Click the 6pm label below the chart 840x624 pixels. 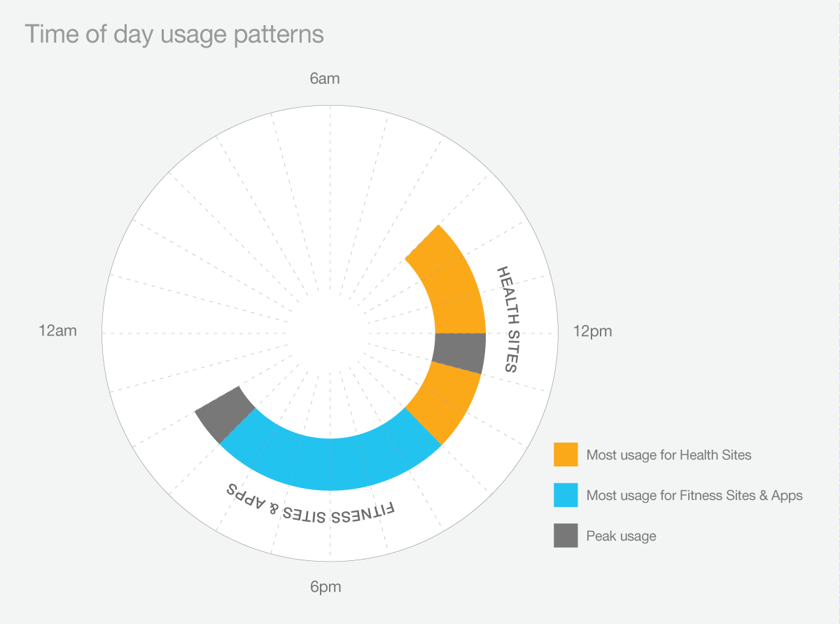(325, 587)
